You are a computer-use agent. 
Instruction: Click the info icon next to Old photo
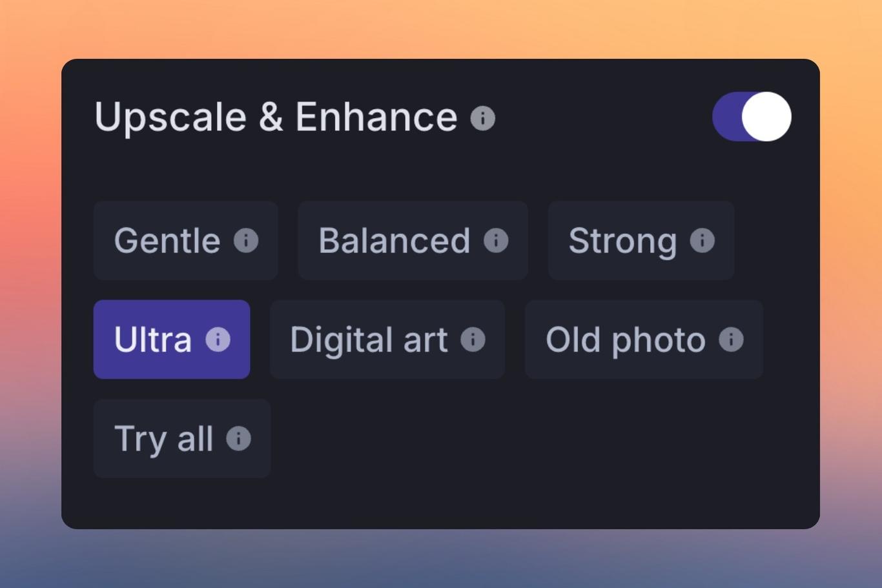730,340
